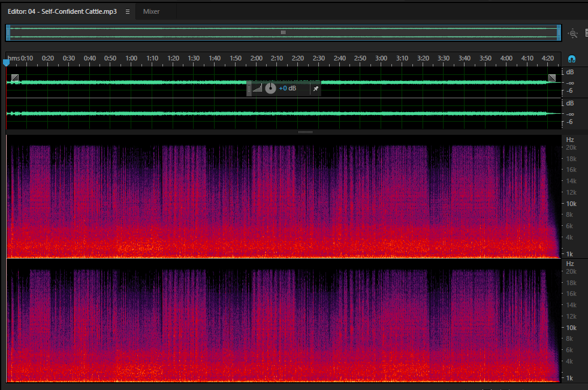Click 1k on the lower frequency scale
Viewport: 588px width, 390px height.
click(x=569, y=379)
